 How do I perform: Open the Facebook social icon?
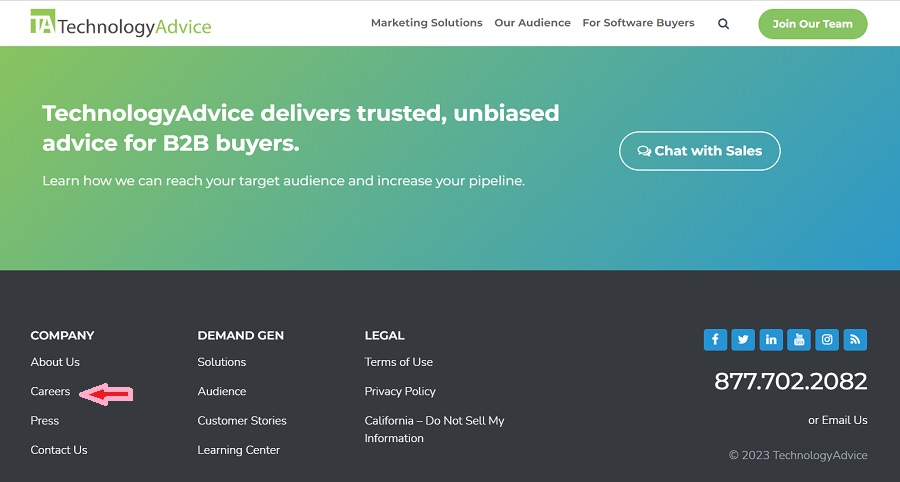coord(715,340)
